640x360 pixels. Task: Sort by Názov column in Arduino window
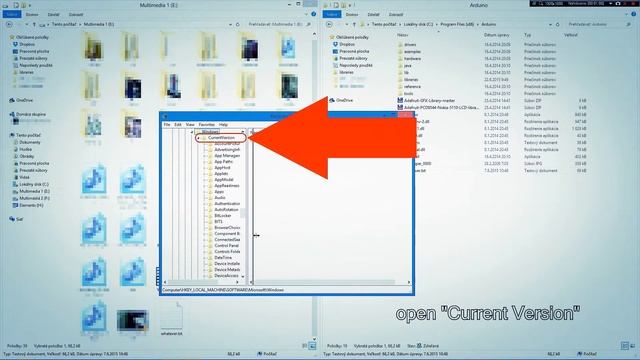click(x=402, y=35)
